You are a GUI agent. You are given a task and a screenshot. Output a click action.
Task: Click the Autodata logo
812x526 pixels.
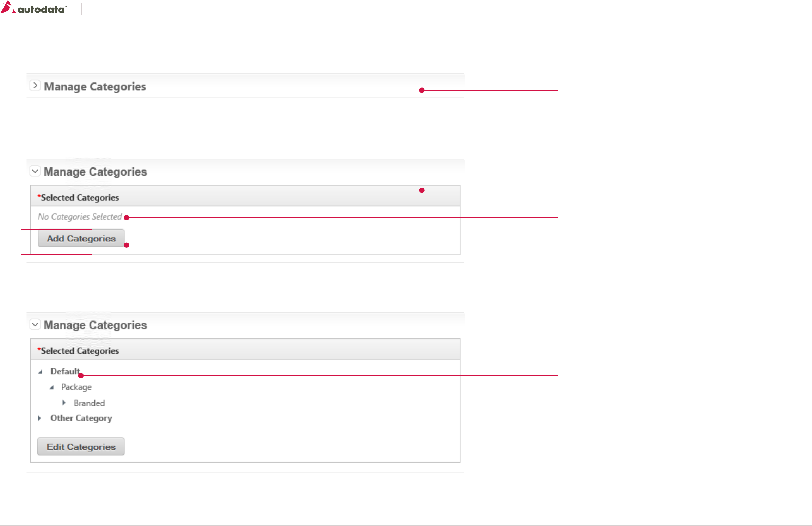tap(33, 8)
